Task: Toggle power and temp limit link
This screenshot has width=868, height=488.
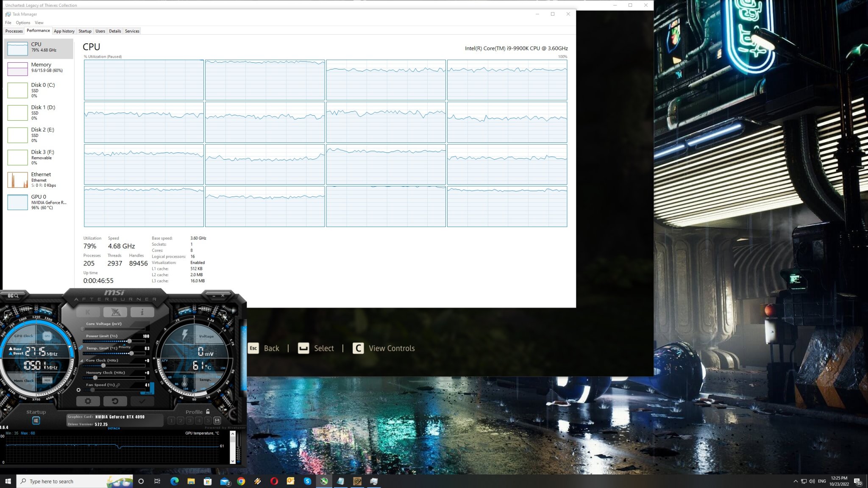Action: tap(81, 347)
